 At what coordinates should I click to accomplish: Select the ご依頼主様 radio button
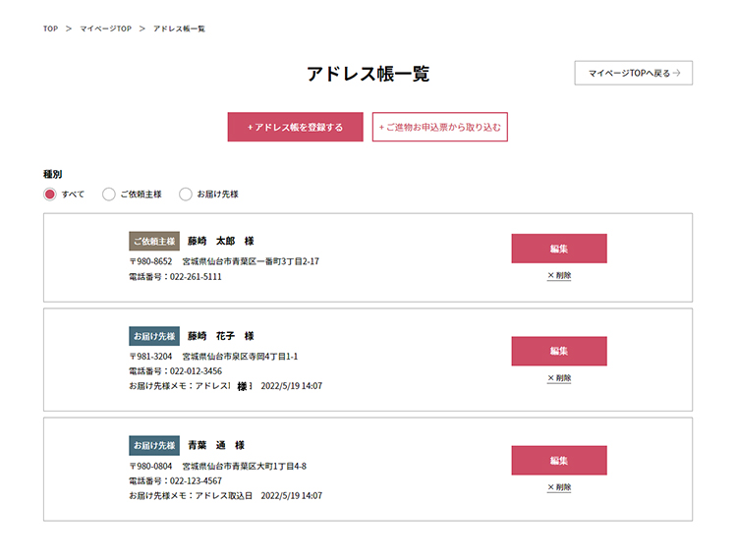pos(109,194)
